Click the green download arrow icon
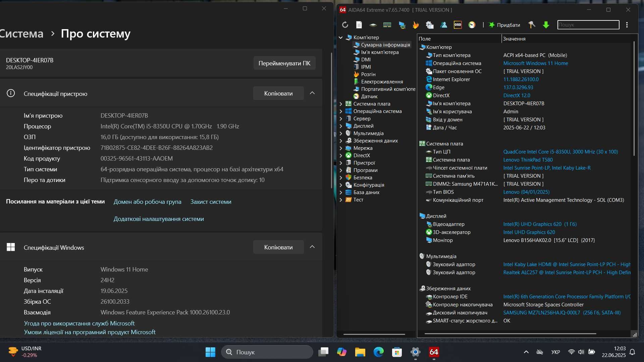 546,25
